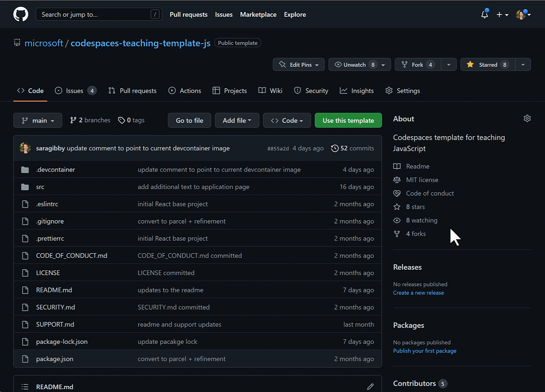This screenshot has width=545, height=392.
Task: Focus the Search or jump to field
Action: 99,15
